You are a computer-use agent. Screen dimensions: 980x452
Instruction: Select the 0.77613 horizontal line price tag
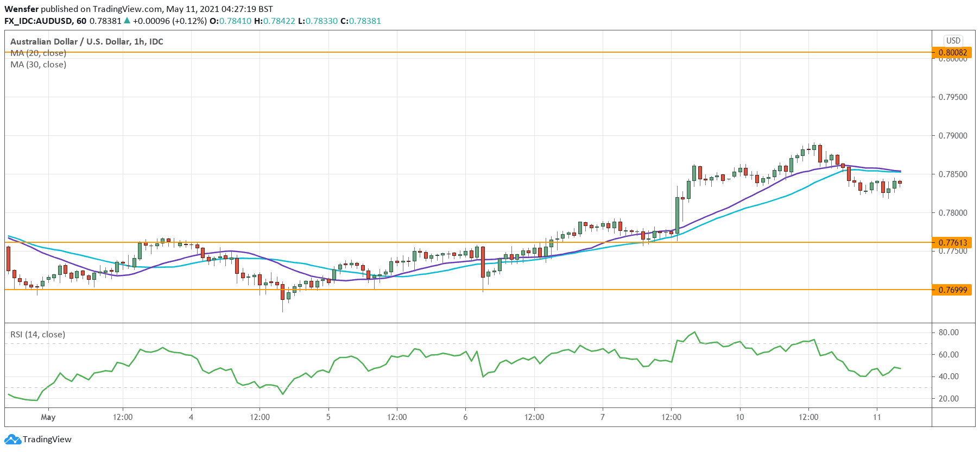tap(952, 243)
